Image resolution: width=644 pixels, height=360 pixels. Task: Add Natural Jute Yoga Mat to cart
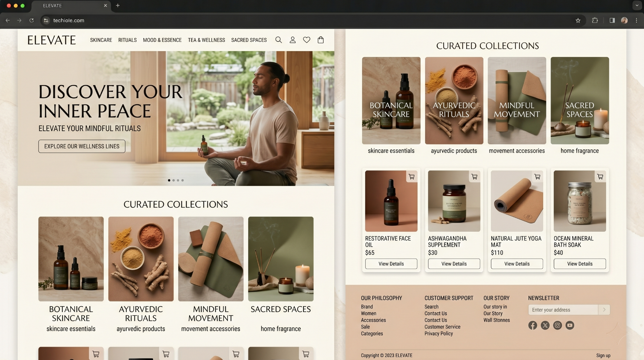[x=537, y=177]
